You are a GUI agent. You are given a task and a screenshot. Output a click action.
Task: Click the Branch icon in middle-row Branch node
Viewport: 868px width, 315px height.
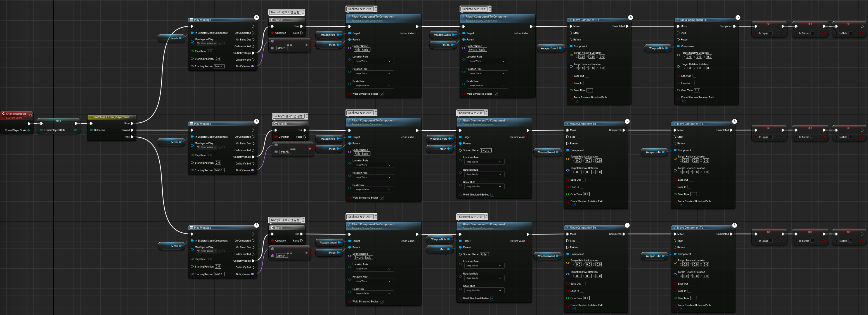coord(276,124)
